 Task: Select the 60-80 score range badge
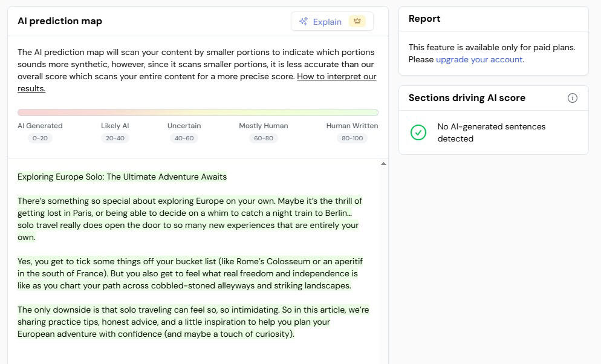pos(263,138)
